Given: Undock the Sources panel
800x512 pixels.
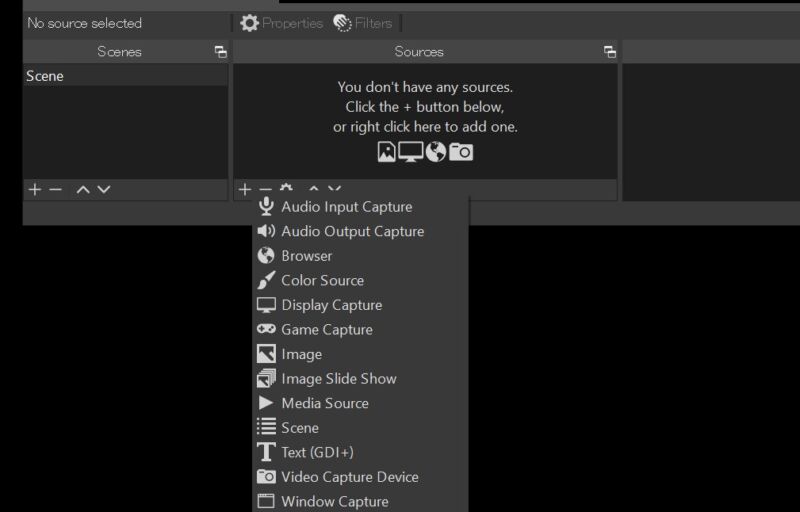Looking at the screenshot, I should pos(608,52).
